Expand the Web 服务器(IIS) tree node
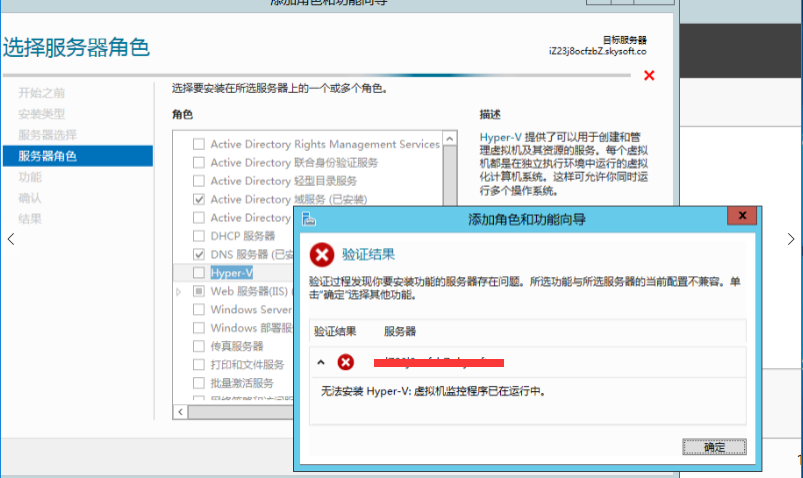The image size is (803, 478). click(x=179, y=292)
